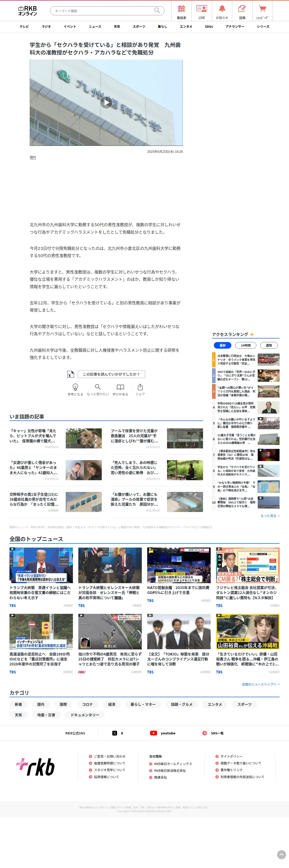Open ranking item 4 学校のBBQ article
Viewport: 289px width, 868px height.
246,407
